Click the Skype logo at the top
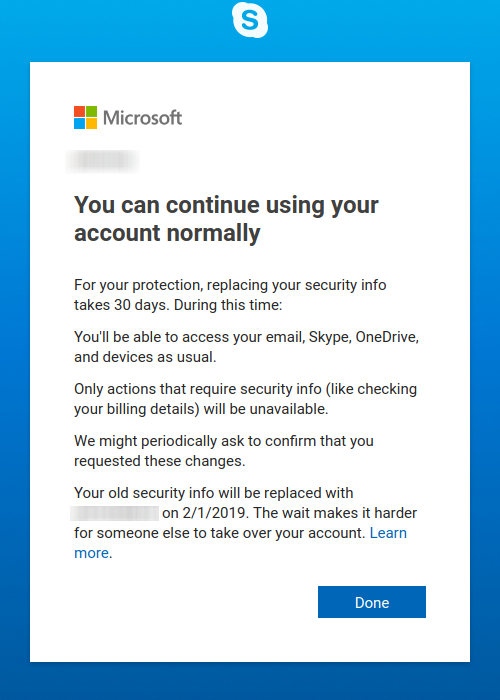This screenshot has width=500, height=700. (x=250, y=20)
